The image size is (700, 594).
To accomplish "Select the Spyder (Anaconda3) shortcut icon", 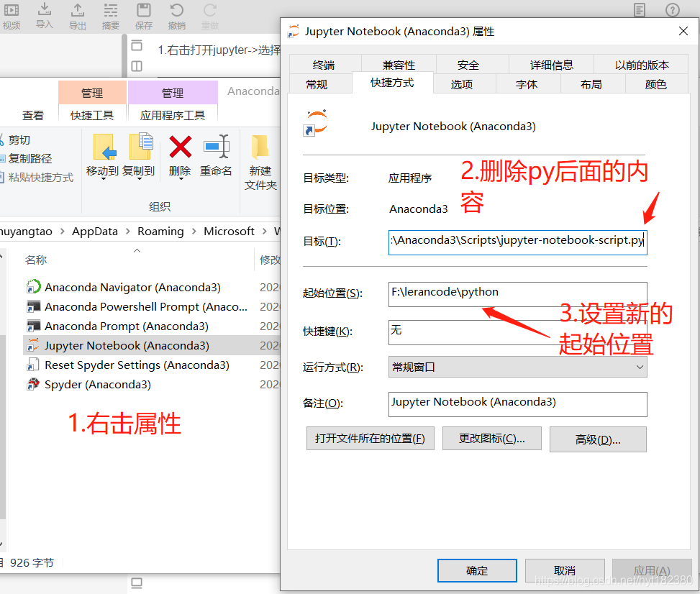I will (x=33, y=384).
